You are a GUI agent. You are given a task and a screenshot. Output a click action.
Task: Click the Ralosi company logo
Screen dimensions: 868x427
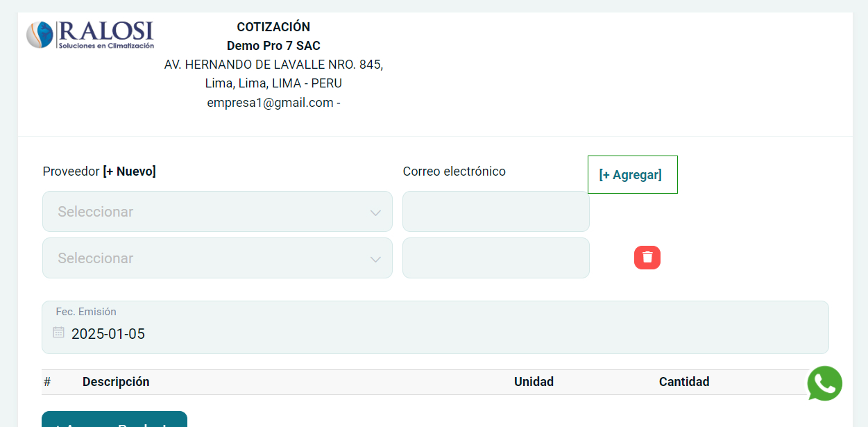(90, 35)
